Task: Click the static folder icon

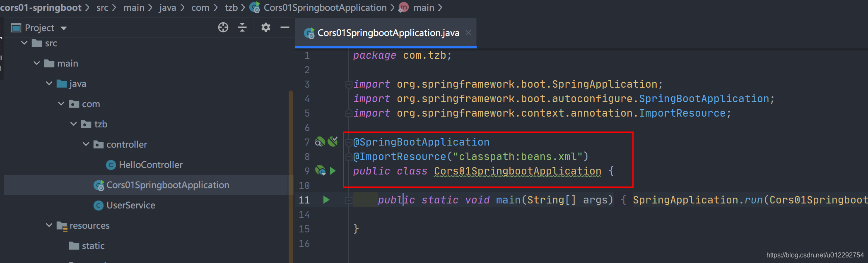Action: (74, 246)
